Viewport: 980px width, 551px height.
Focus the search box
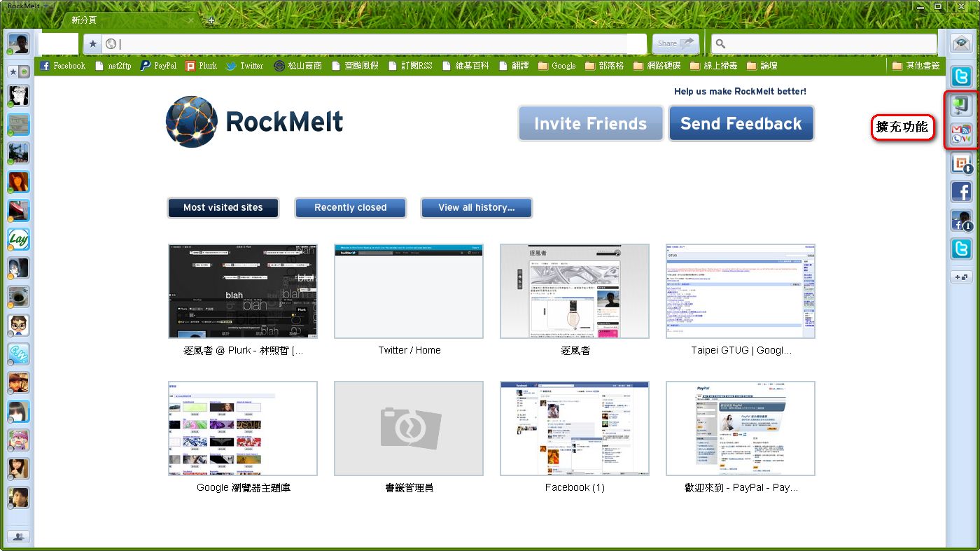[x=824, y=43]
